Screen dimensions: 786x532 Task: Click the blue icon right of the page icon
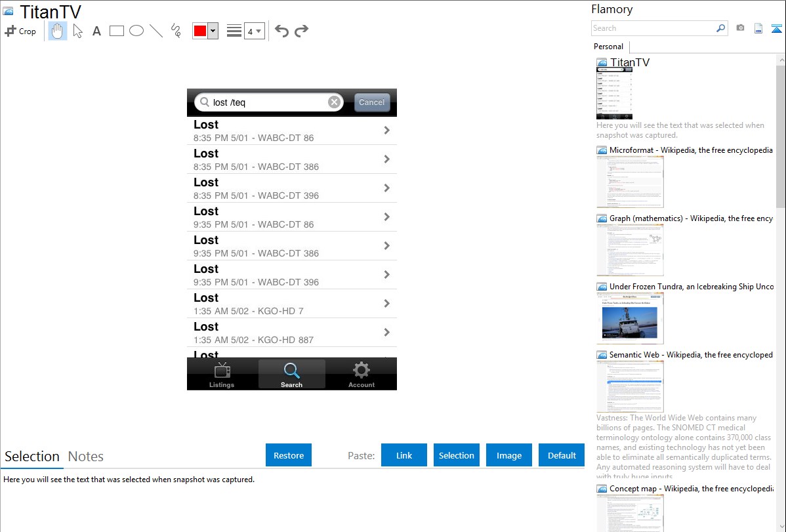point(776,28)
